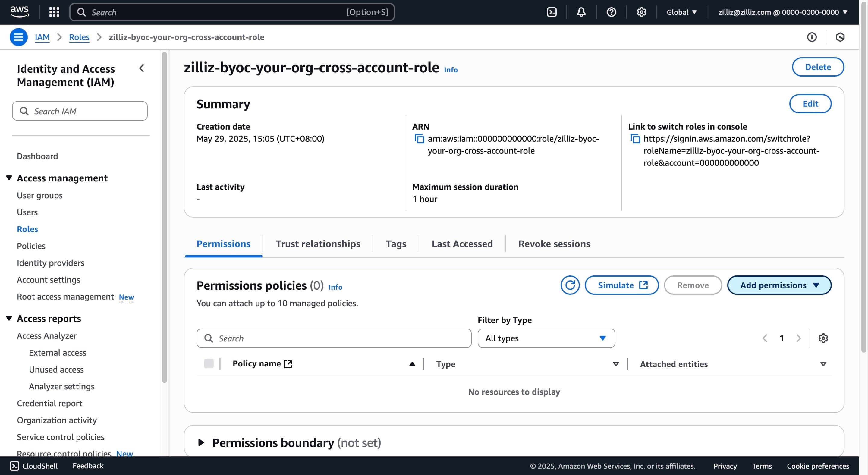The image size is (868, 475).
Task: Switch to the Trust relationships tab
Action: [318, 244]
